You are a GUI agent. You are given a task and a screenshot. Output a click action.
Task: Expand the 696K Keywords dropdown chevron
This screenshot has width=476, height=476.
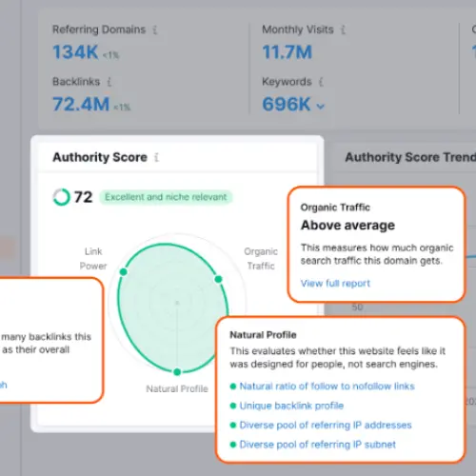tap(321, 107)
